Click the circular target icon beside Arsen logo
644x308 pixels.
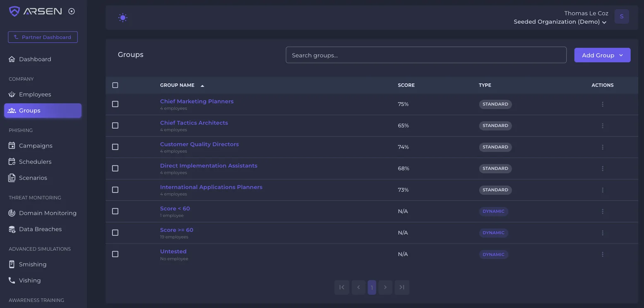click(x=72, y=11)
